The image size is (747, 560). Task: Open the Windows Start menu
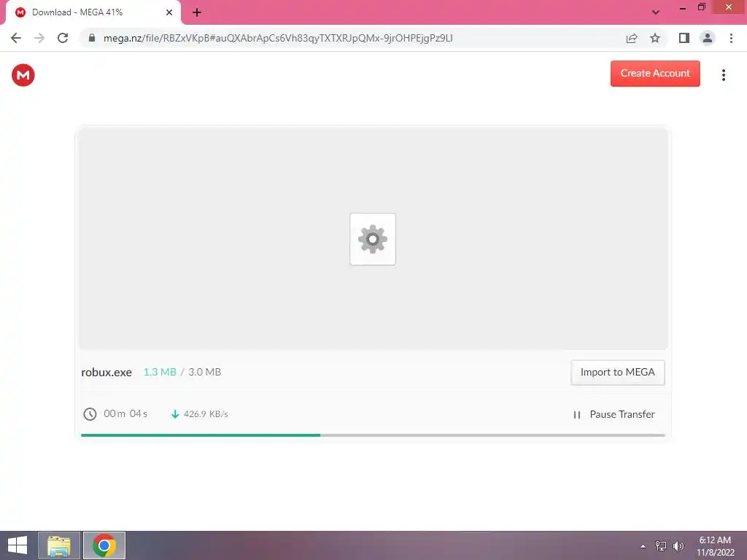coord(18,545)
